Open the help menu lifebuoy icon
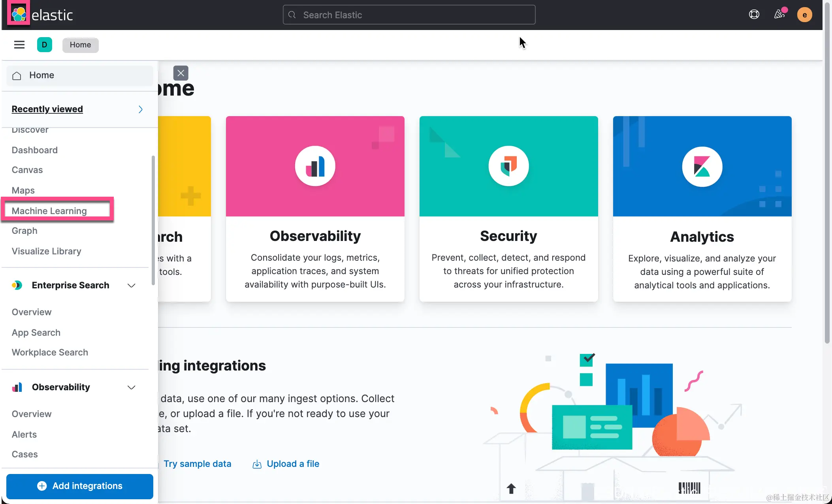Image resolution: width=832 pixels, height=504 pixels. pyautogui.click(x=754, y=15)
